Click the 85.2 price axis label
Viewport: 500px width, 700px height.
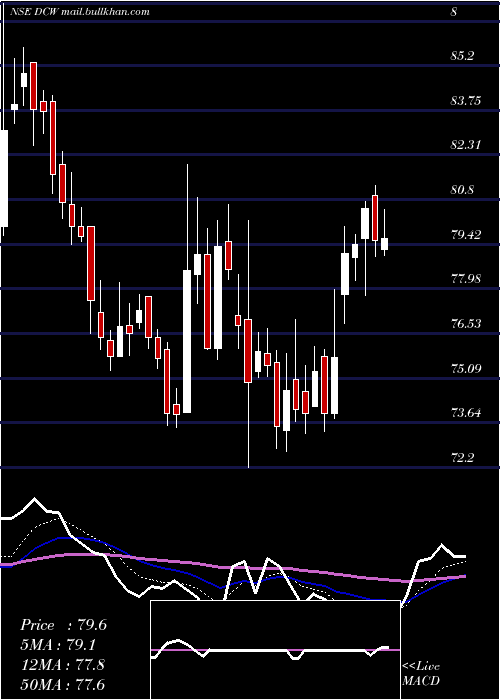[462, 56]
